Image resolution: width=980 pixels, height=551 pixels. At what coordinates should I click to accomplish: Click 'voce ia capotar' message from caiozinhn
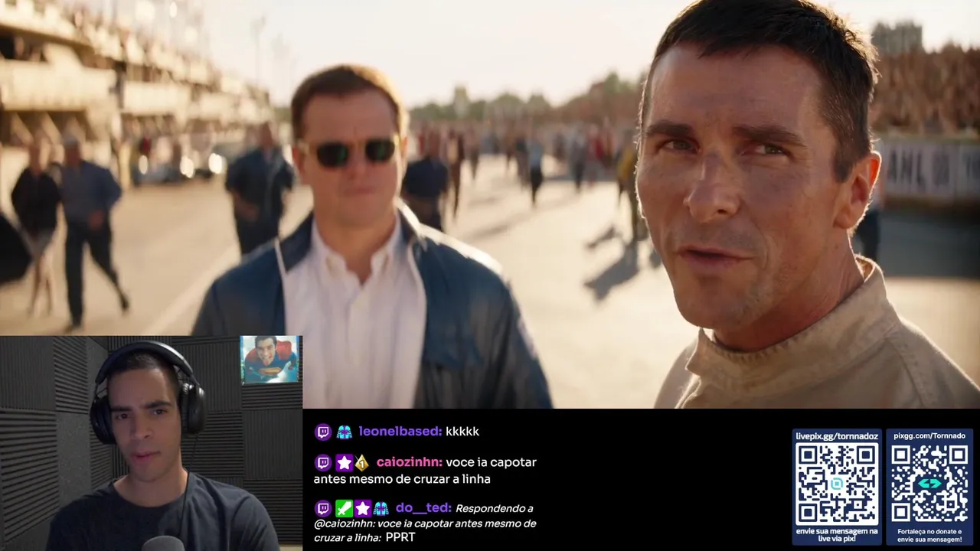pyautogui.click(x=425, y=471)
